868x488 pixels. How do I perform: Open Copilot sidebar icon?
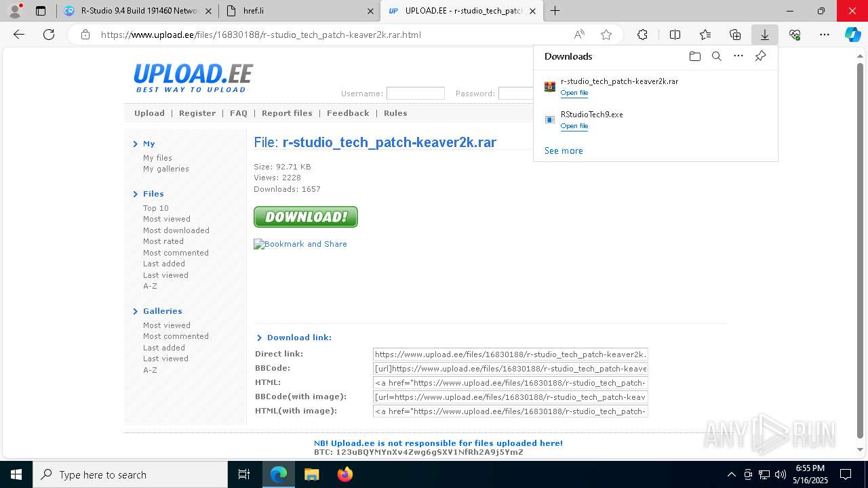[852, 35]
